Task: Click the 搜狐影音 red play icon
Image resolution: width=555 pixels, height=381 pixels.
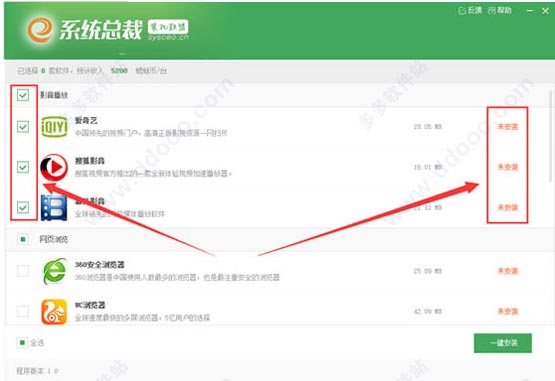Action: click(x=54, y=167)
